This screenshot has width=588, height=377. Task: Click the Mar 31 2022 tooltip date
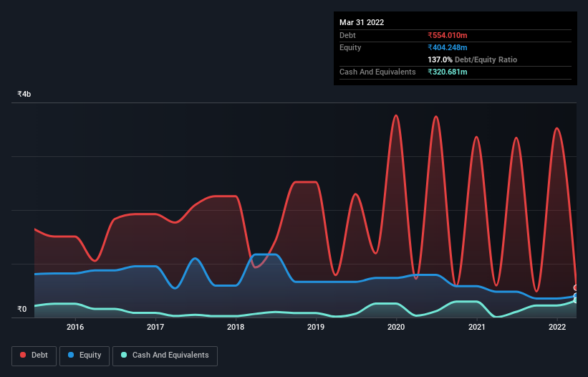(362, 22)
